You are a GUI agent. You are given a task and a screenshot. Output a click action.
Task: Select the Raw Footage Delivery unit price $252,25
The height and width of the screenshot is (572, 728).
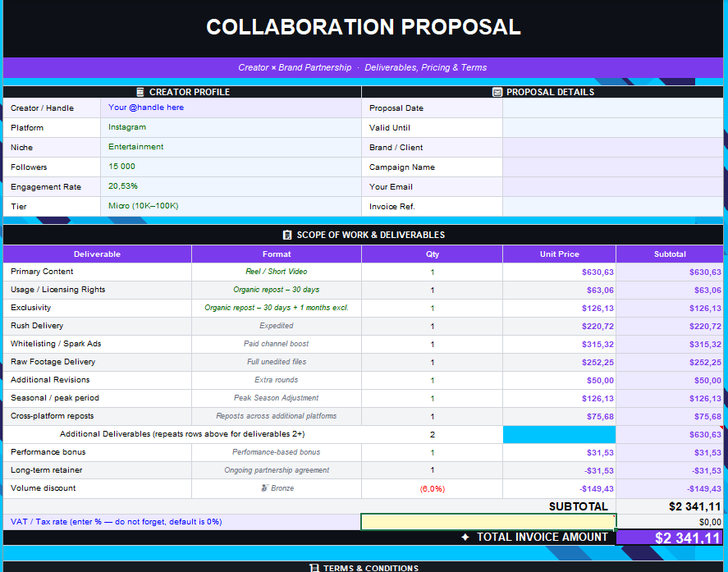560,362
